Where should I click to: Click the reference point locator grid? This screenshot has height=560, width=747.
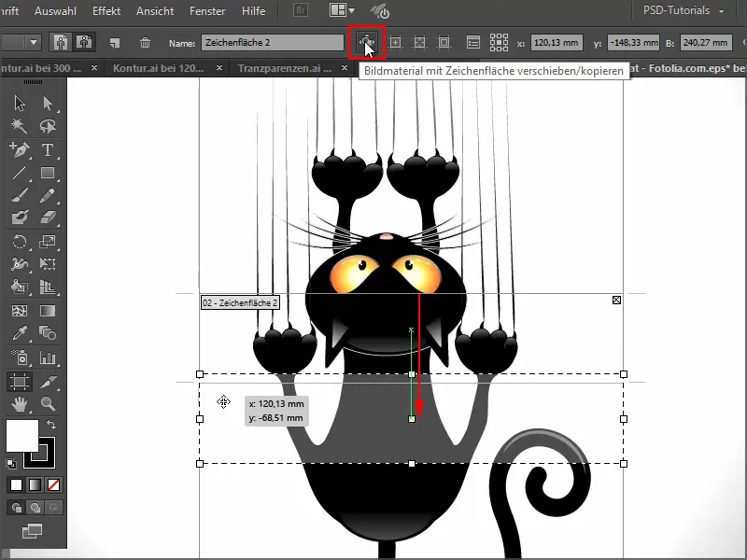pyautogui.click(x=499, y=42)
